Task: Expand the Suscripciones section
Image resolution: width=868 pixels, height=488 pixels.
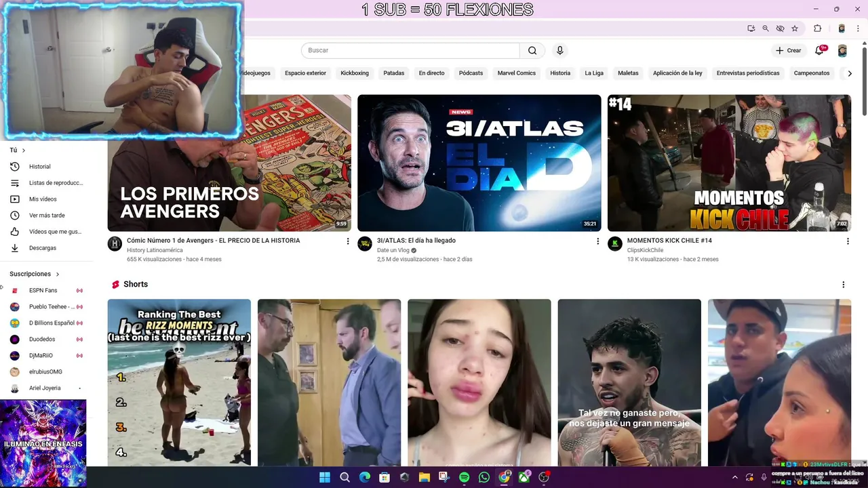Action: (35, 274)
